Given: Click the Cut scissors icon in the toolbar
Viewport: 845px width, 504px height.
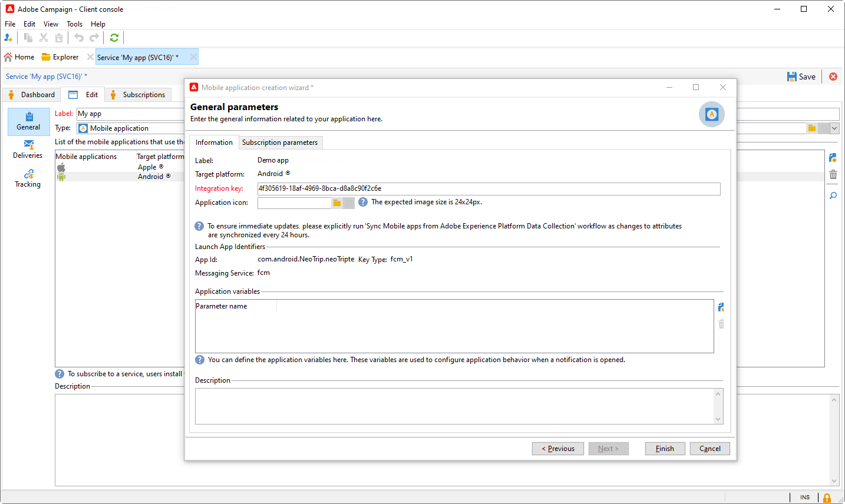Looking at the screenshot, I should 44,38.
